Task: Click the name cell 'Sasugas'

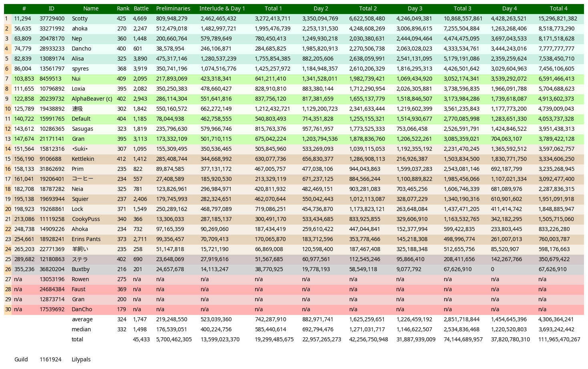Action: [83, 129]
